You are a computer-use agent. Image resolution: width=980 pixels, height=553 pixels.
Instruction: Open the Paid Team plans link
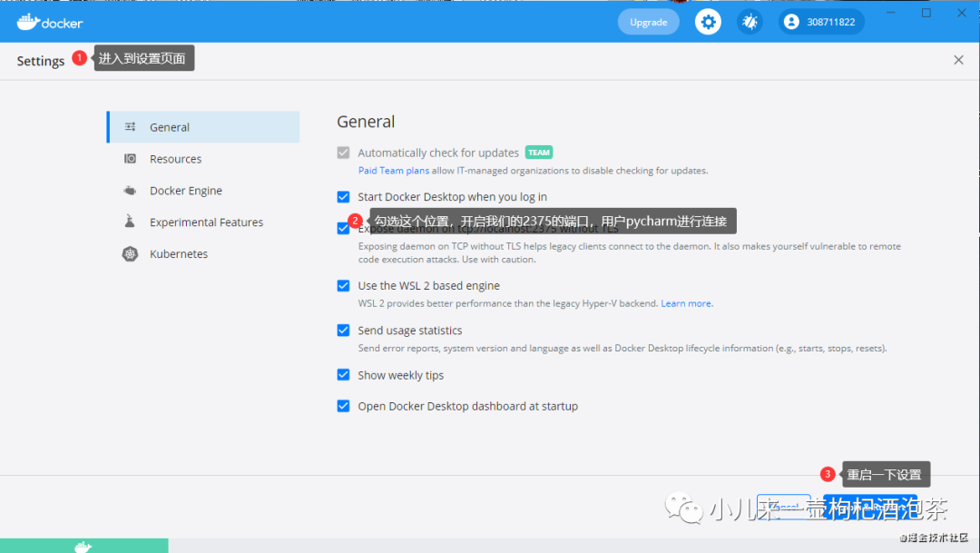point(394,171)
